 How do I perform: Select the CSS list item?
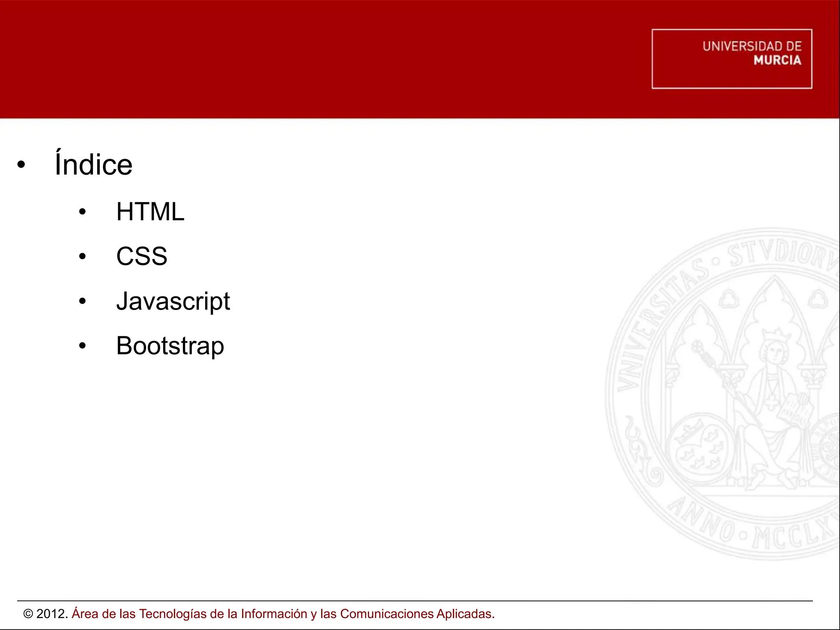tap(142, 257)
